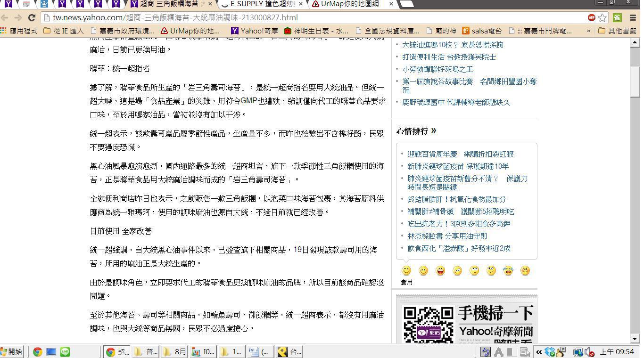Open link 飲食西化「溢赤酸」好發率近2成
Screen dimensions: 644x358
pos(459,248)
